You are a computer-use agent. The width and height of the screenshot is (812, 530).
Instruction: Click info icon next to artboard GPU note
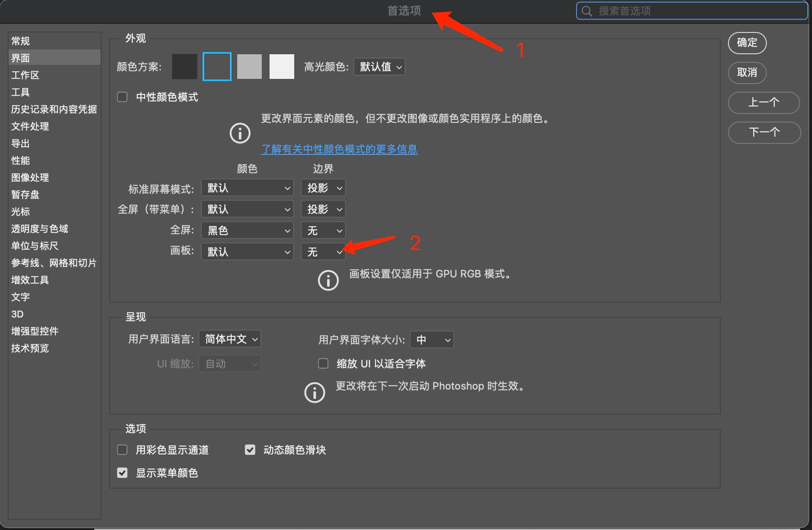point(328,280)
